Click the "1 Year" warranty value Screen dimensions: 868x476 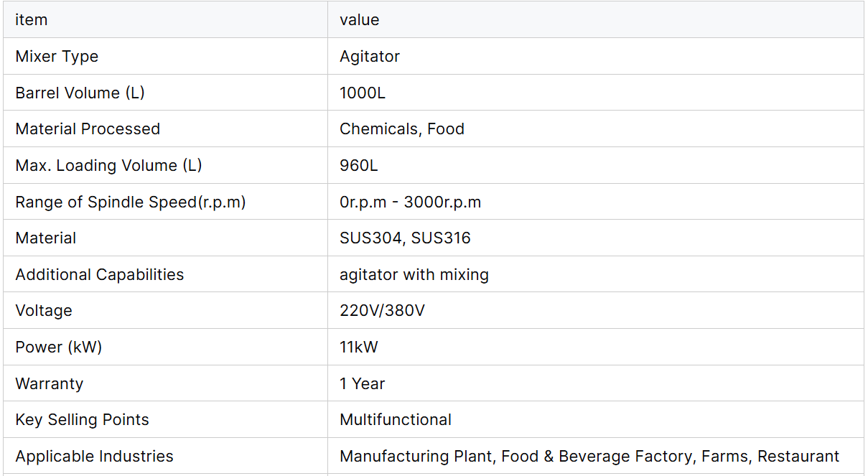[363, 384]
